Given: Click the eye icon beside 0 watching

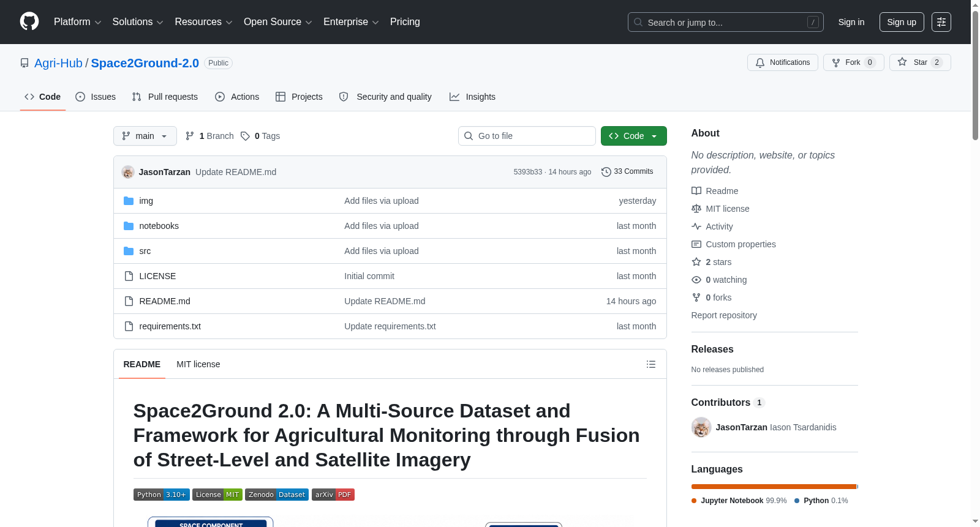Looking at the screenshot, I should coord(696,280).
